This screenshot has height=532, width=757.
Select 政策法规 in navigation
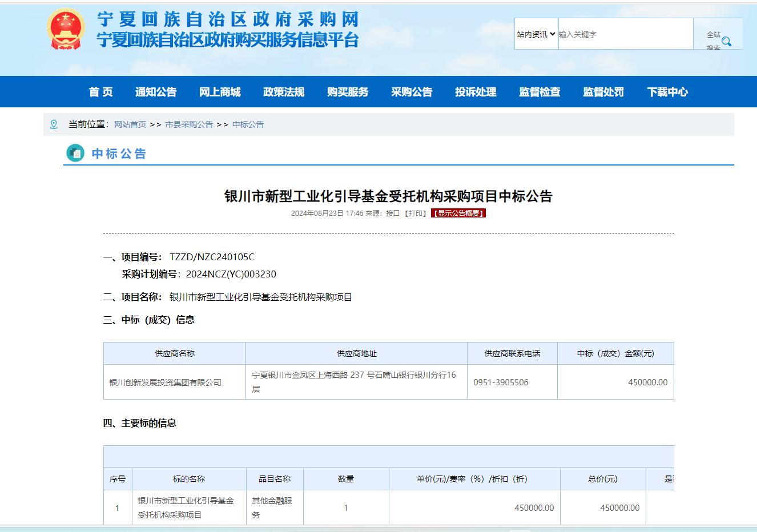pyautogui.click(x=284, y=92)
